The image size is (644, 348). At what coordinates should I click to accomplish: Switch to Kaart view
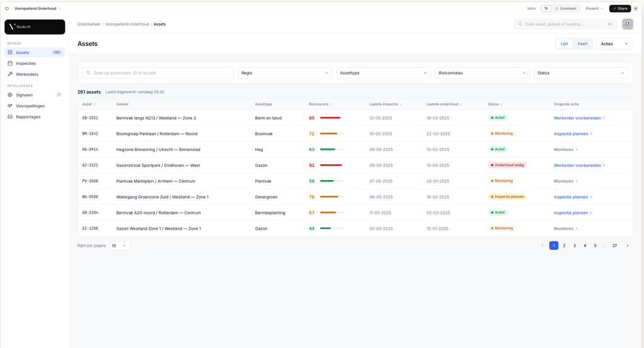[582, 43]
